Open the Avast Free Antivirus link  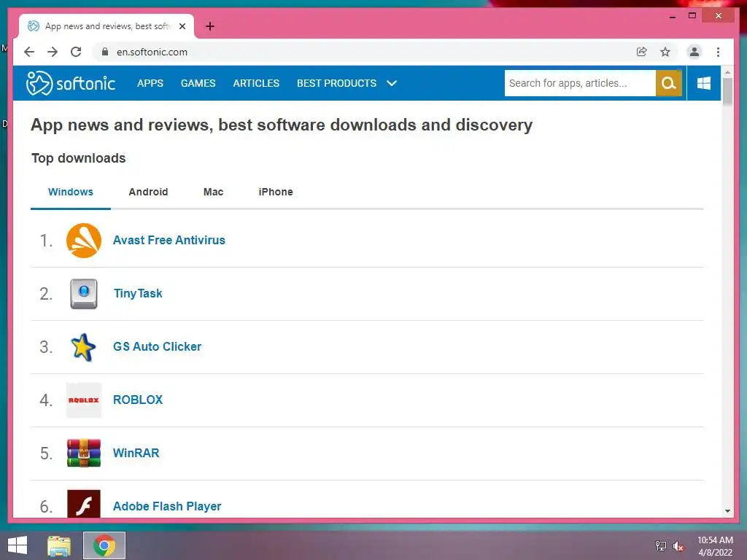[169, 241]
